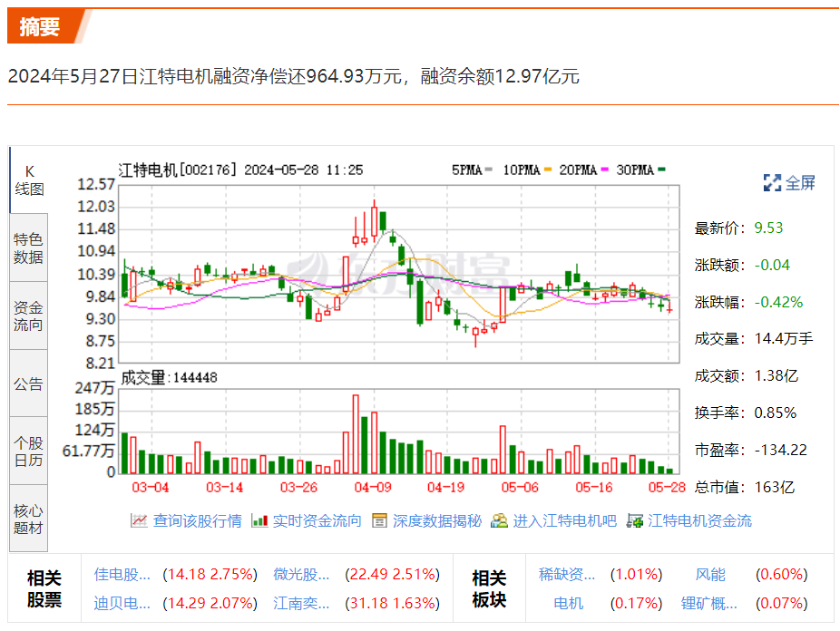Screen dimensions: 840x631
Task: Click the 12.57 price axis label
Action: pos(96,185)
